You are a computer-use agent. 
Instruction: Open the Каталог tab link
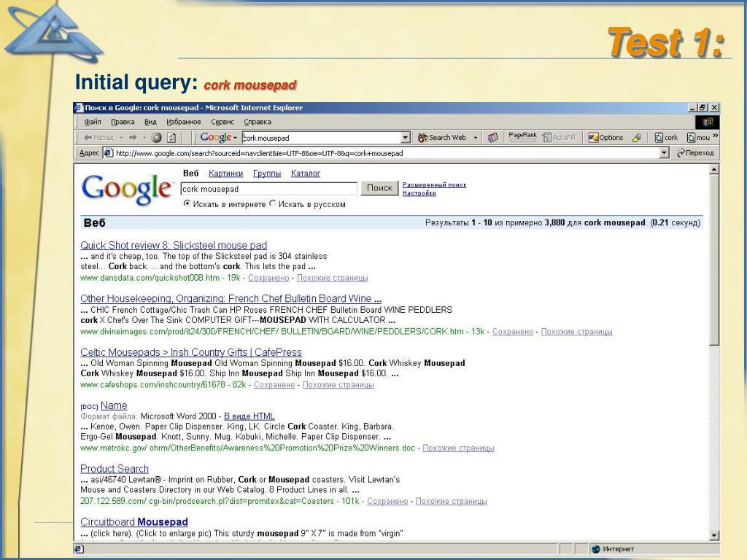coord(306,174)
